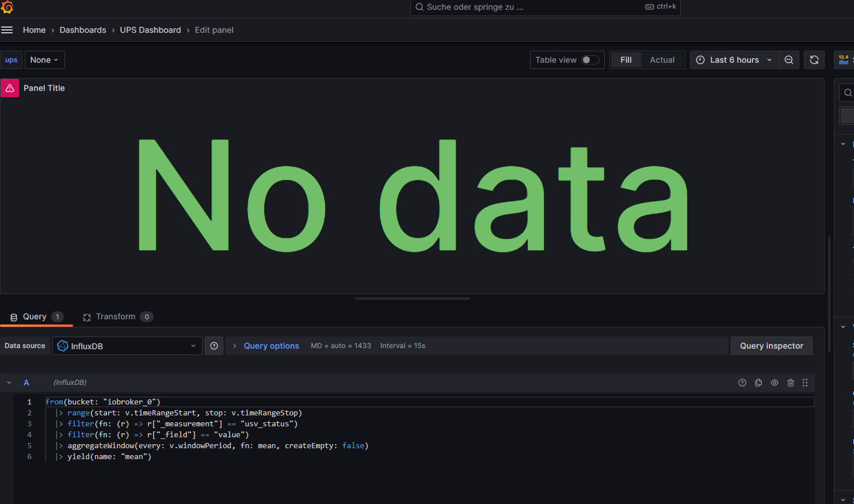The image size is (854, 504).
Task: Delete query A with trash icon
Action: 791,383
